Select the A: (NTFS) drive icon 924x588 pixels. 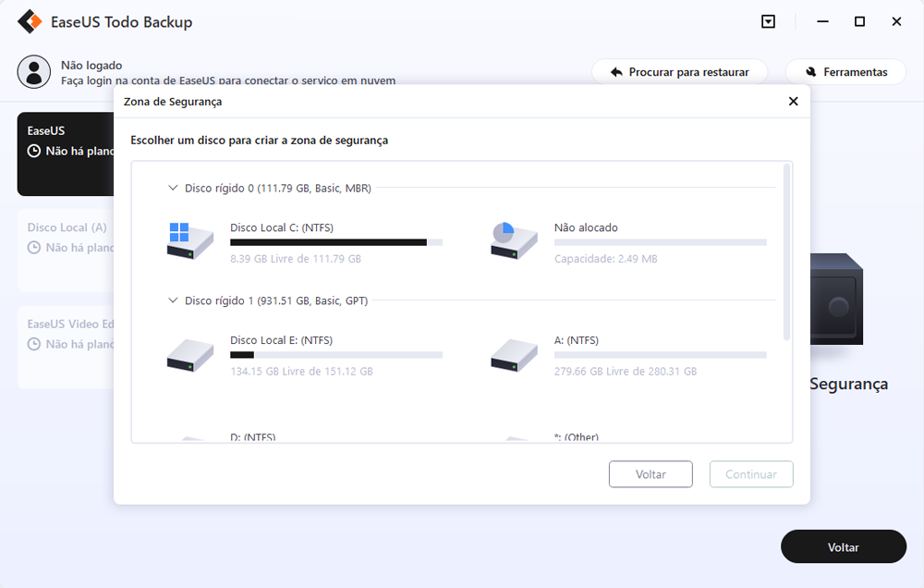tap(514, 355)
